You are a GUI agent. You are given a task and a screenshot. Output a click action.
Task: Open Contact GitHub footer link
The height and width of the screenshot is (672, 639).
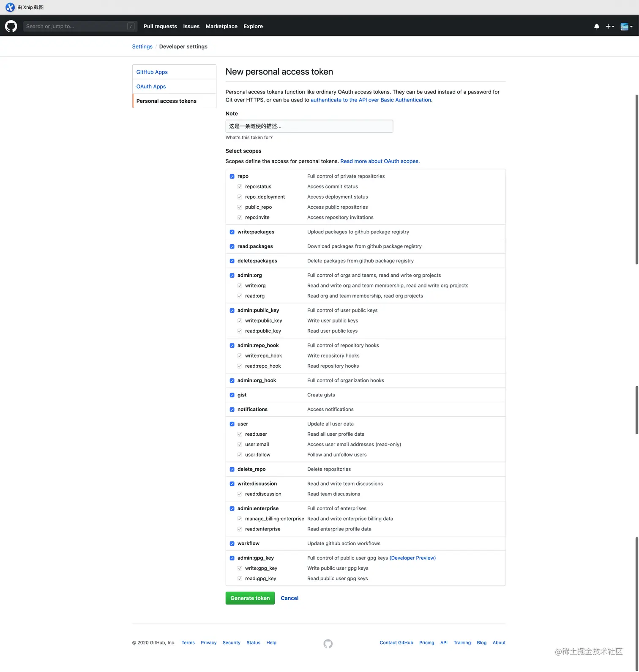tap(396, 642)
